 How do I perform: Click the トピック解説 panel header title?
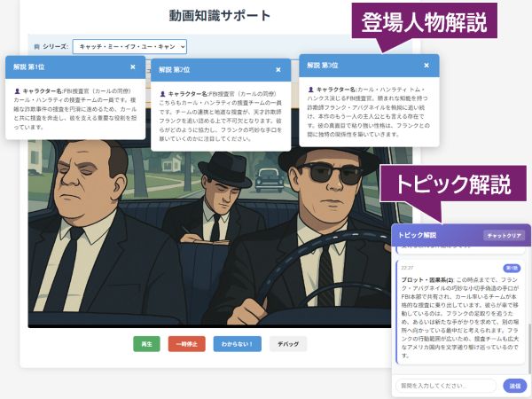click(417, 235)
